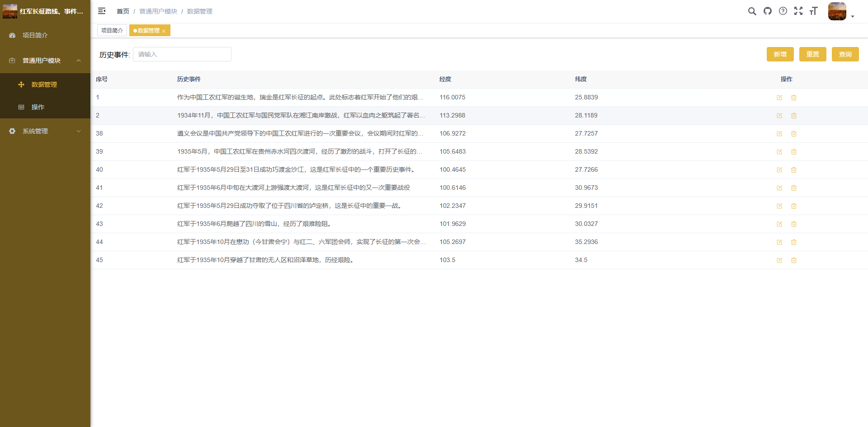Edit the row with serial number 1
The image size is (868, 427).
click(779, 98)
